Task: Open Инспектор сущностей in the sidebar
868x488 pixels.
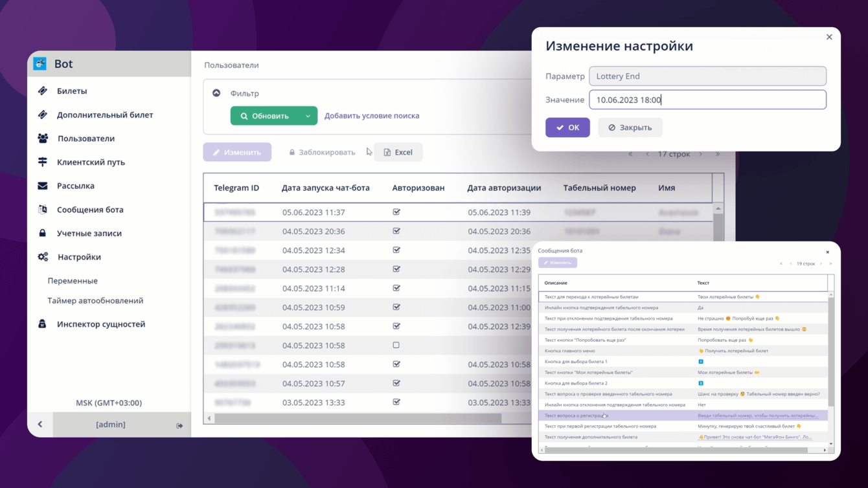Action: click(101, 324)
